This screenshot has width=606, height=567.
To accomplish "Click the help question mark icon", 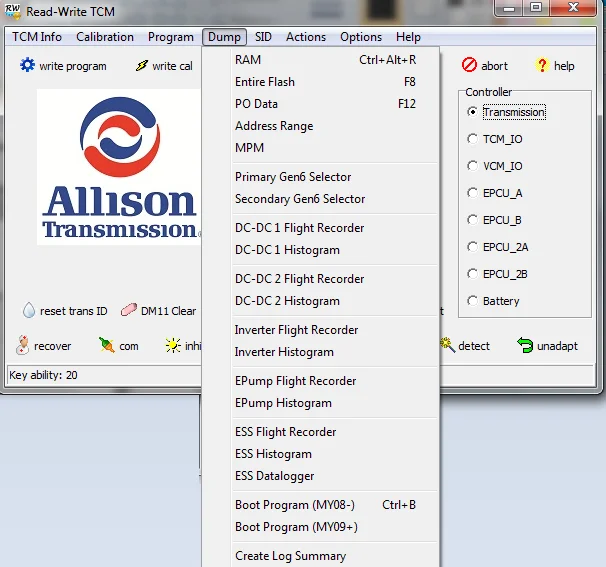I will pos(542,65).
